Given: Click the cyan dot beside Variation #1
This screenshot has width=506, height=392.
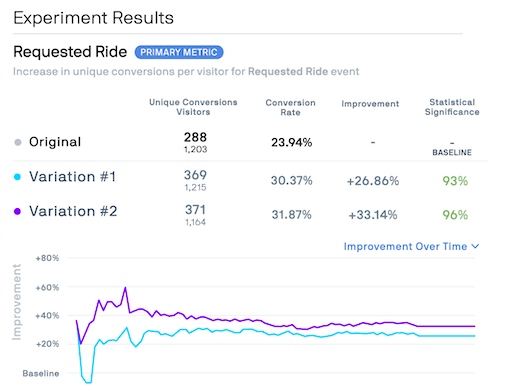Looking at the screenshot, I should (17, 177).
